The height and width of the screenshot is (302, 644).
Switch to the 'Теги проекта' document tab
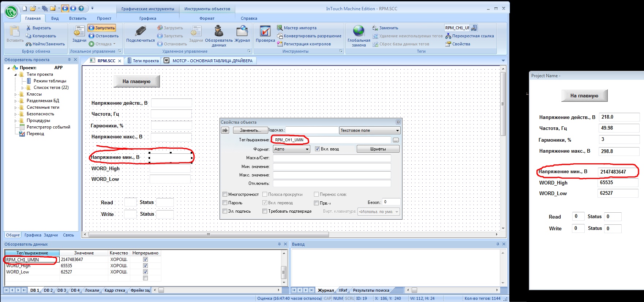click(143, 61)
